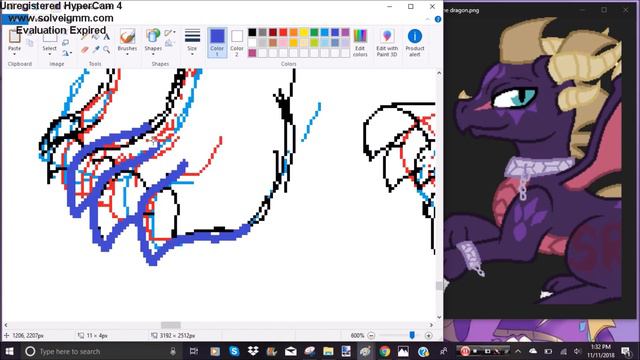Show hidden system tray icons
The image size is (640, 360).
518,351
